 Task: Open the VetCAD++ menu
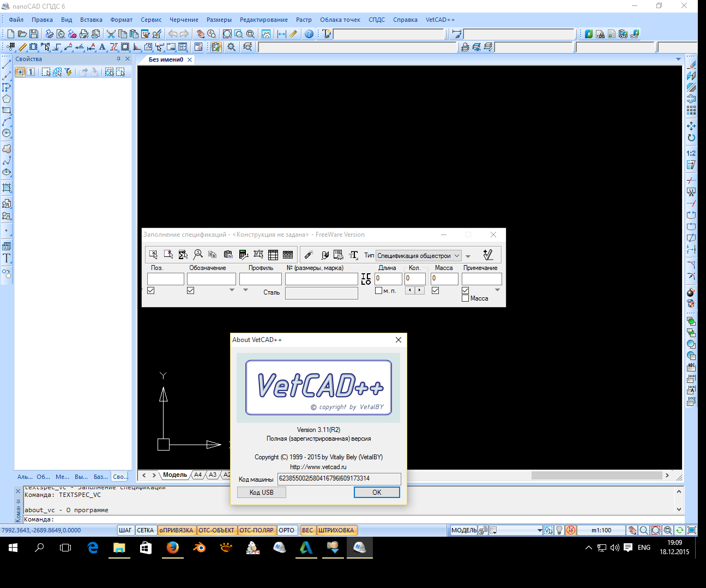[440, 20]
